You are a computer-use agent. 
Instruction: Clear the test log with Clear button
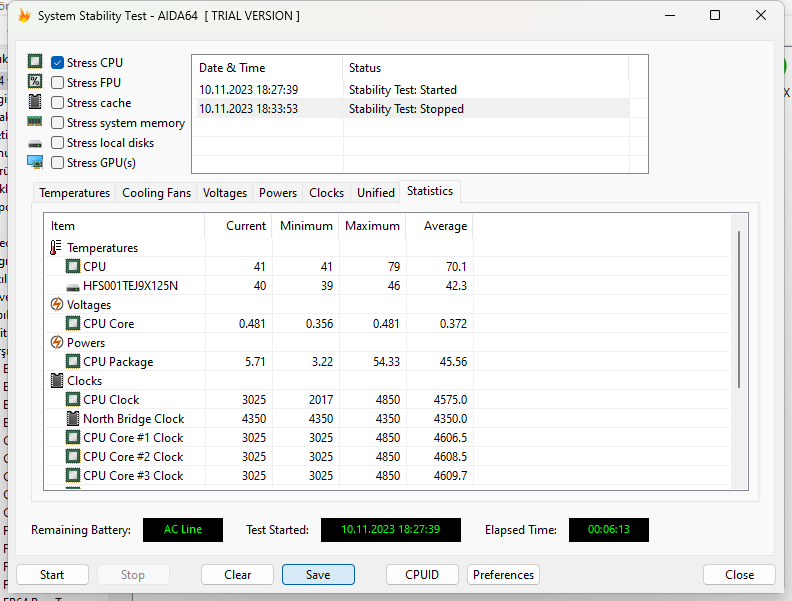237,575
